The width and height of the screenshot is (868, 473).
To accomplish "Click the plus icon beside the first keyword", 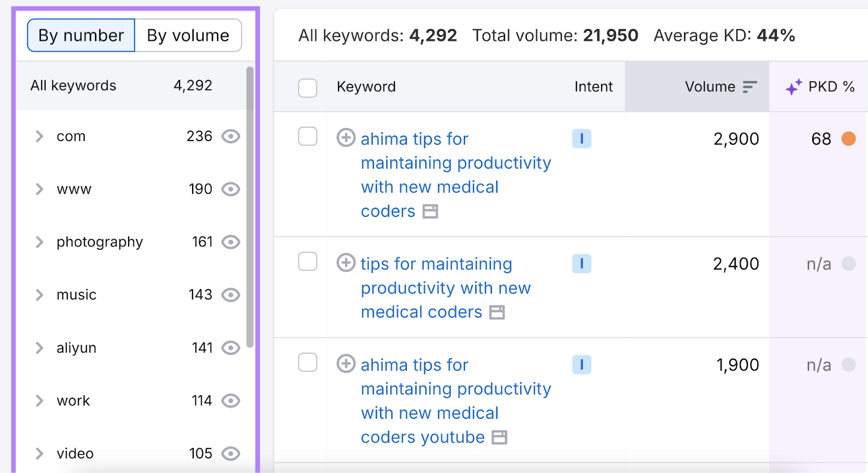I will pos(346,138).
